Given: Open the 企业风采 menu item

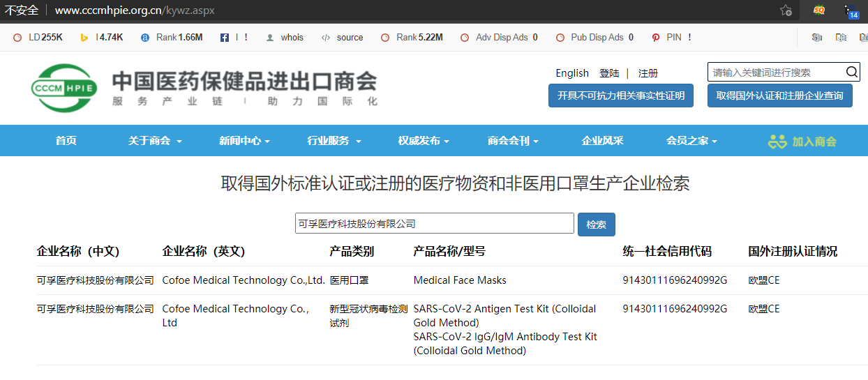Looking at the screenshot, I should point(603,141).
